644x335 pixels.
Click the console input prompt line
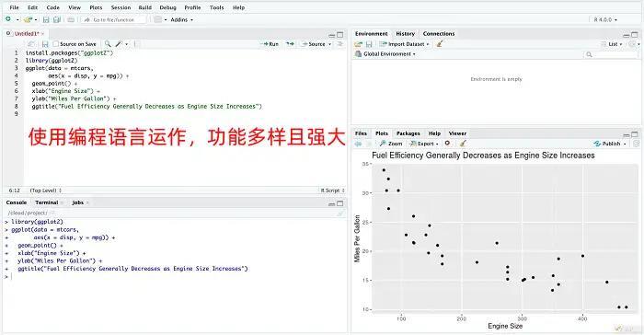click(175, 277)
